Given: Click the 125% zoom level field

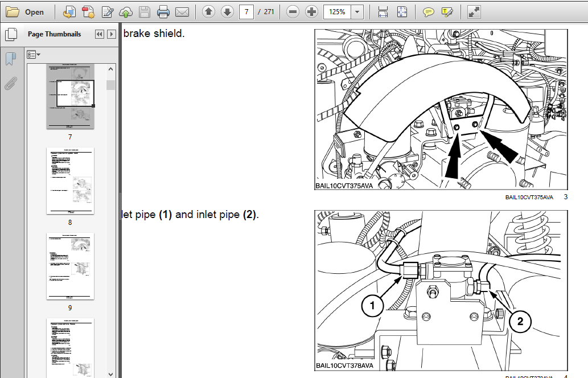Looking at the screenshot, I should pos(337,12).
